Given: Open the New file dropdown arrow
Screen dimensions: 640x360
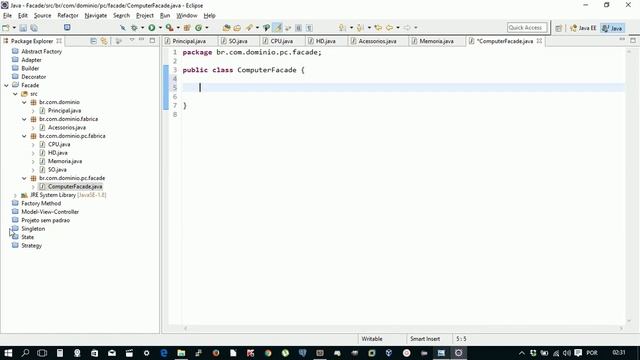Looking at the screenshot, I should click(x=14, y=28).
